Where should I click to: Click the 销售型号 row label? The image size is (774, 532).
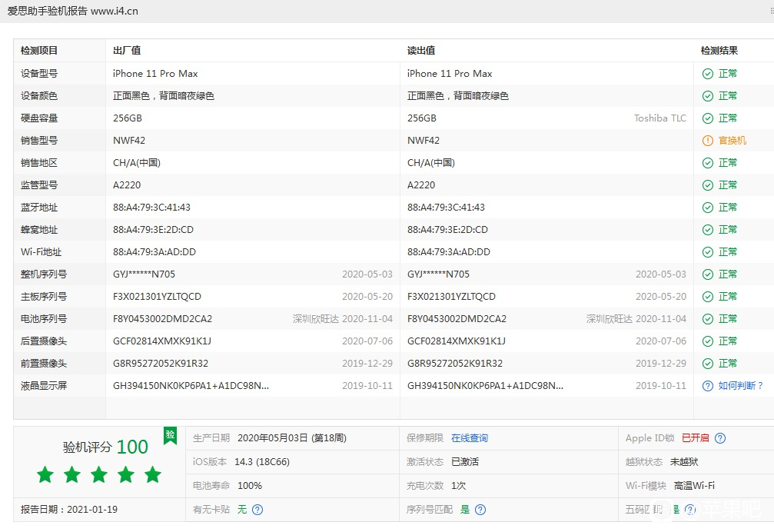tap(39, 141)
